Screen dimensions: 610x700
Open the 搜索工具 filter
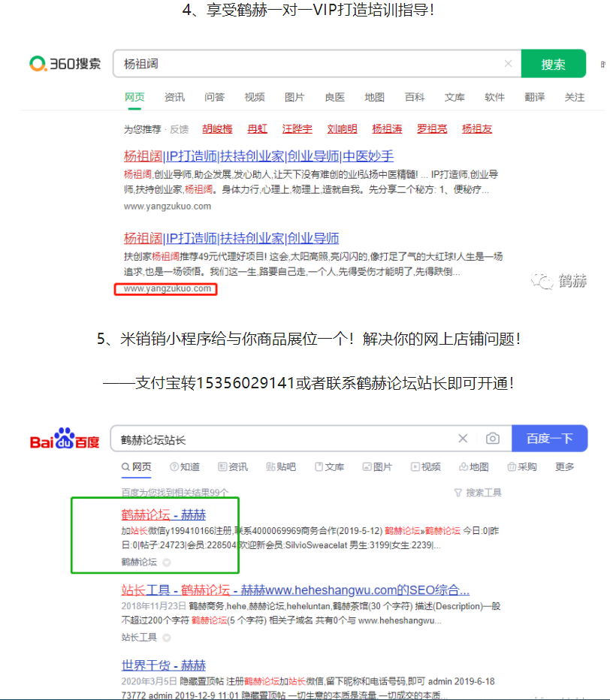tap(478, 493)
